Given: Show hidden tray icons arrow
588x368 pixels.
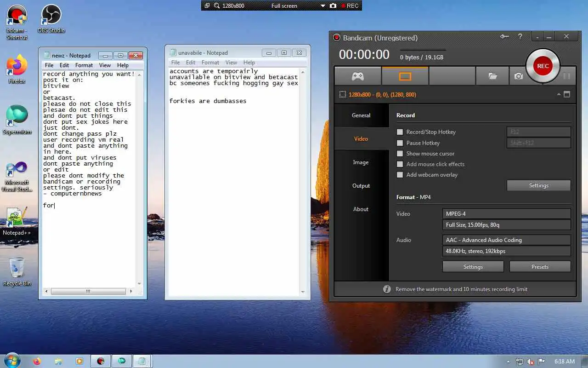Looking at the screenshot, I should pos(508,362).
